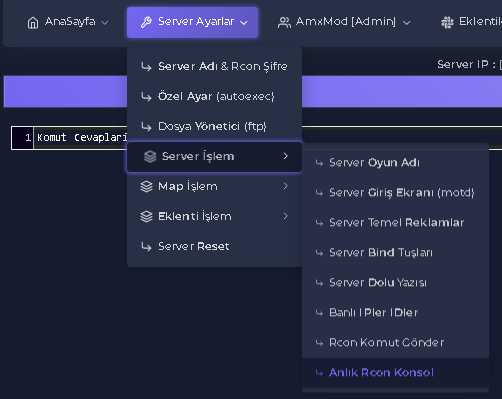502x399 pixels.
Task: Collapse the Server Ayarlar dropdown chevron
Action: click(x=244, y=23)
